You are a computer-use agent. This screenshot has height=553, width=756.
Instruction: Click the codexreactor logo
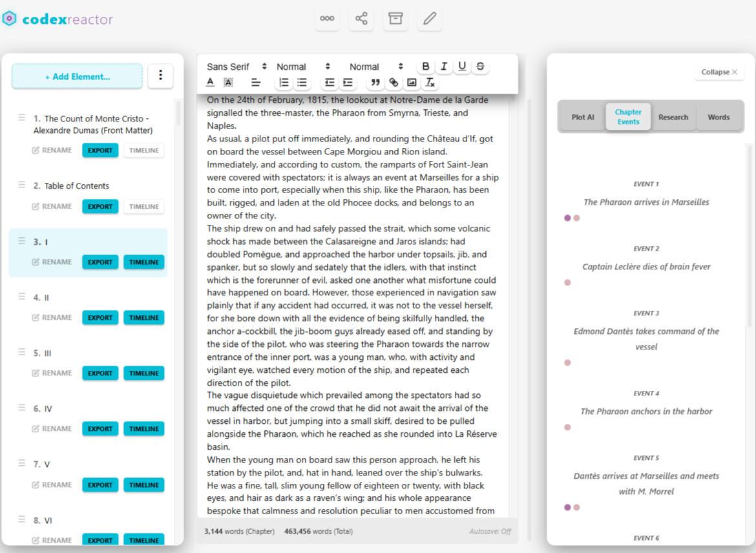coord(58,19)
